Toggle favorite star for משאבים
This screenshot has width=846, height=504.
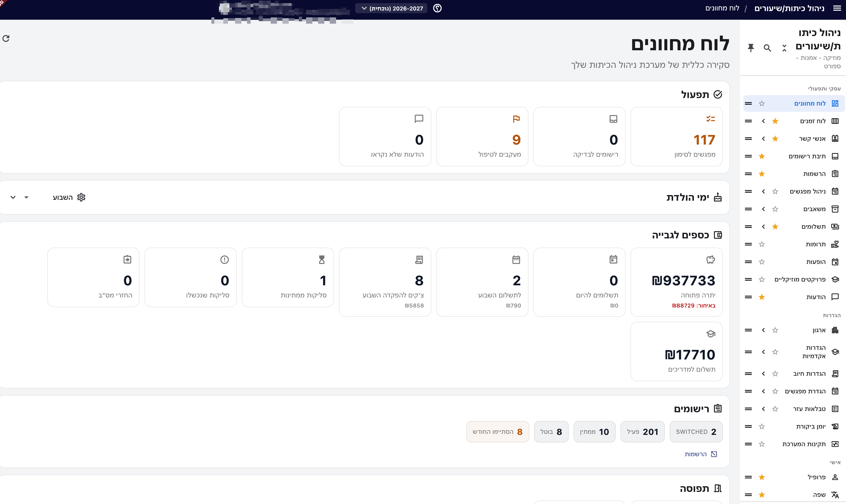[775, 209]
